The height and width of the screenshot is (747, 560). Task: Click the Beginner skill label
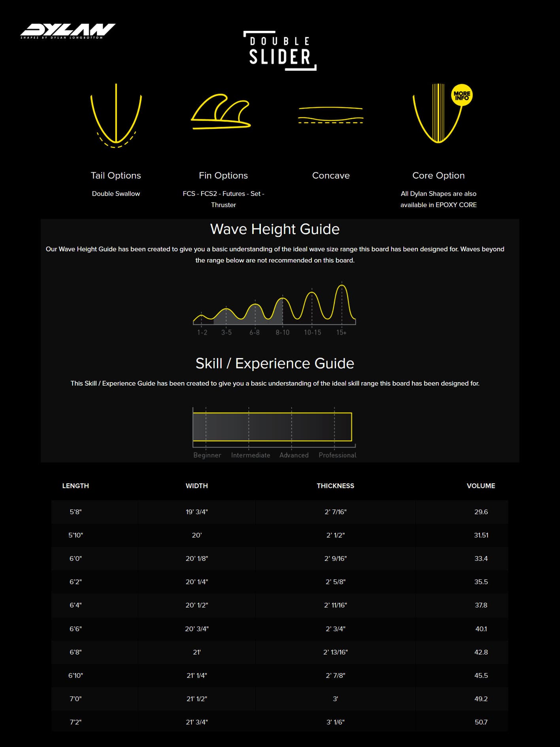[x=207, y=455]
